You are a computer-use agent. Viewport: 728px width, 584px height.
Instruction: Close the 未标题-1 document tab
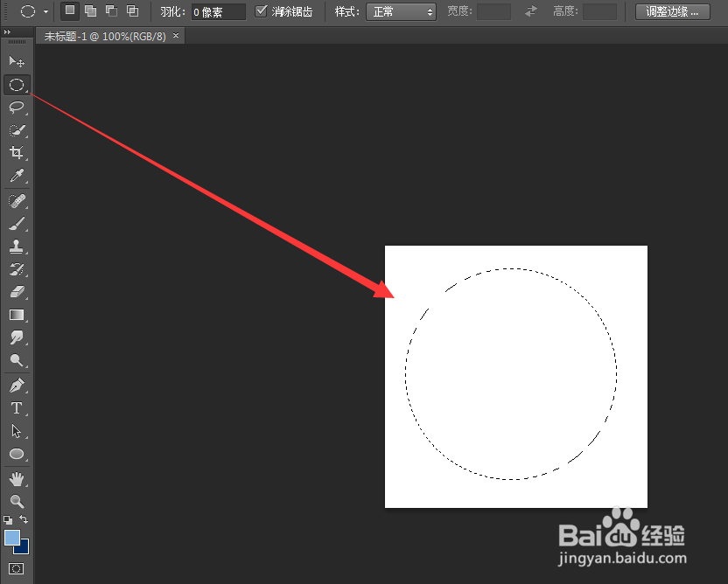click(x=176, y=35)
